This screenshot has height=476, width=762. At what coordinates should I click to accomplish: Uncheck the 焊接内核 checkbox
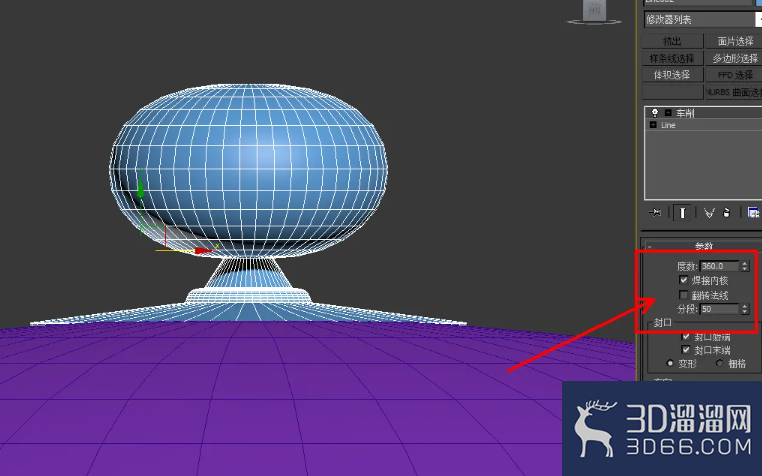click(x=684, y=280)
